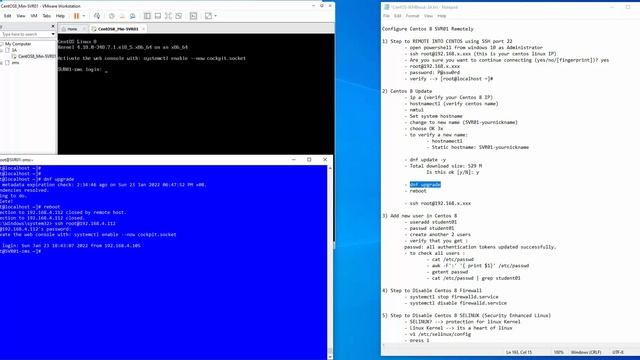Close the CentOS8_Min-SVR01 tab
This screenshot has height=360, width=640.
pos(143,29)
